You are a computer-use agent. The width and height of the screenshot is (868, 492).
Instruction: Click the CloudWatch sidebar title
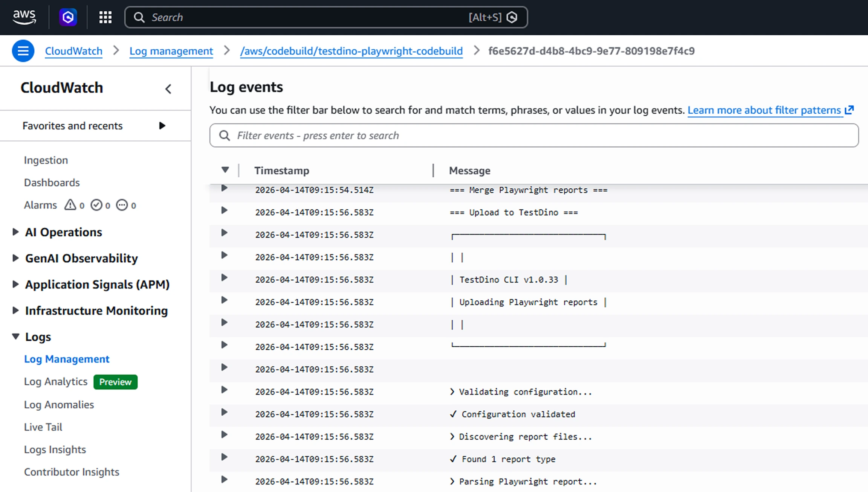tap(62, 87)
